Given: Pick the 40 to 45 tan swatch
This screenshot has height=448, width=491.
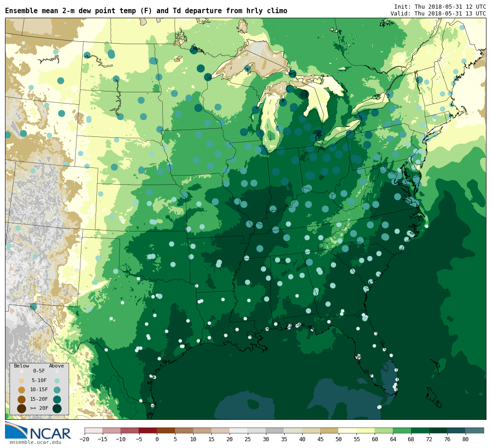Looking at the screenshot, I should [311, 430].
